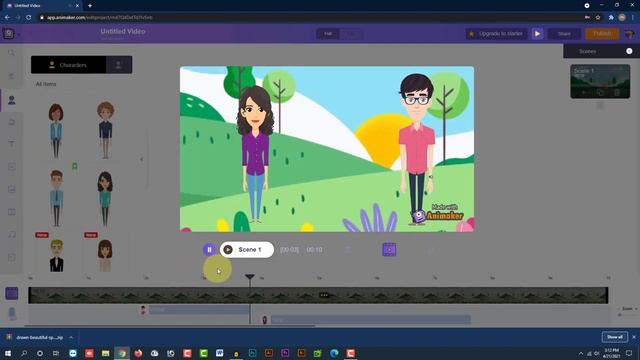Image resolution: width=640 pixels, height=360 pixels.
Task: Select the woman in blue blazer character
Action: (x=56, y=131)
